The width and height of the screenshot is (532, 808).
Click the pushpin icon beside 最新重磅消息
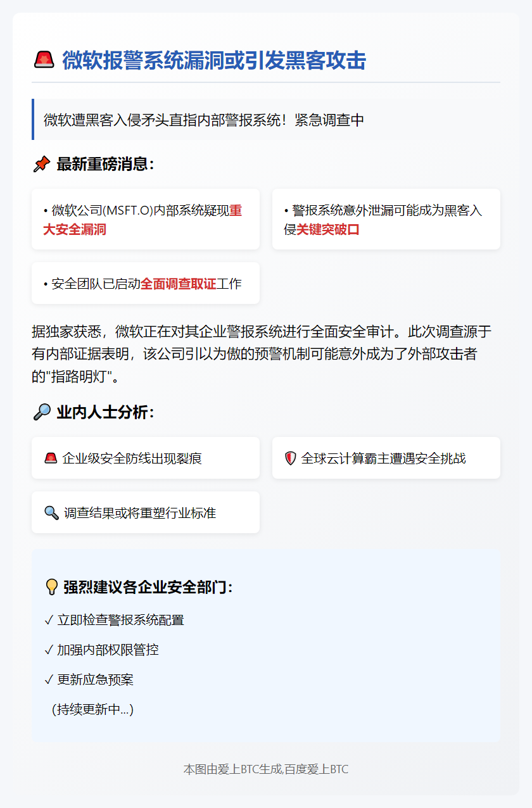(41, 165)
